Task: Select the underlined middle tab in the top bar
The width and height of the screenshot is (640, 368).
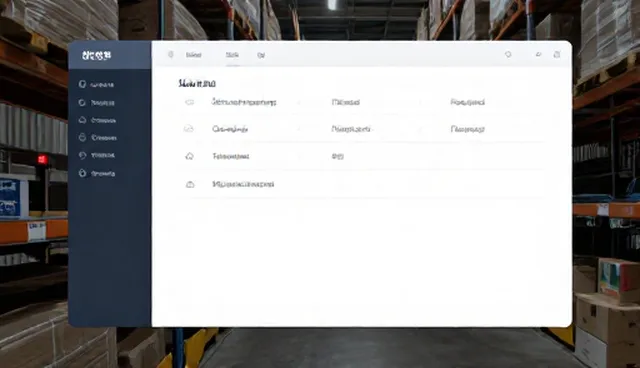Action: (233, 55)
